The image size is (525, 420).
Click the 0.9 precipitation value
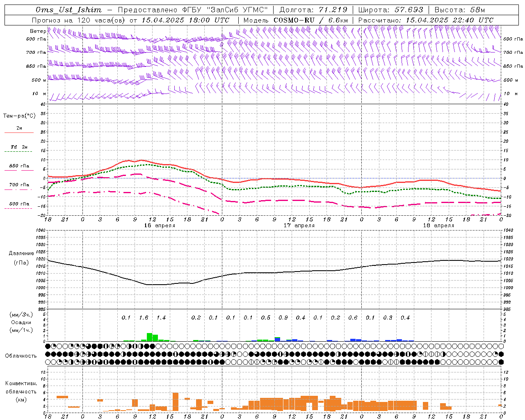[283, 318]
